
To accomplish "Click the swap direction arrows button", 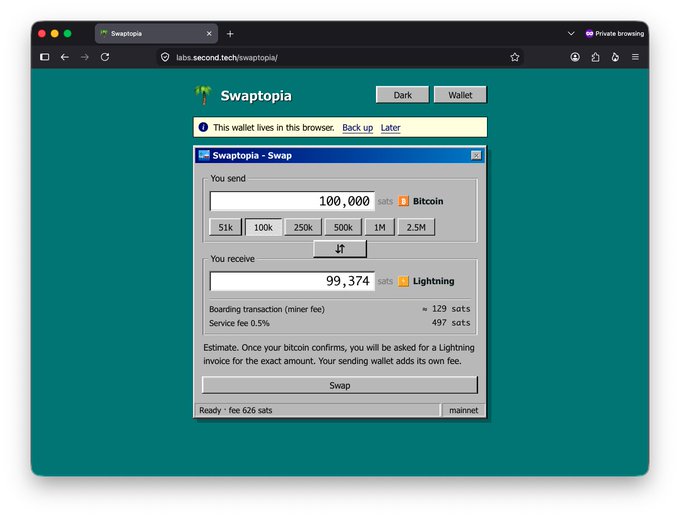I will pos(340,249).
